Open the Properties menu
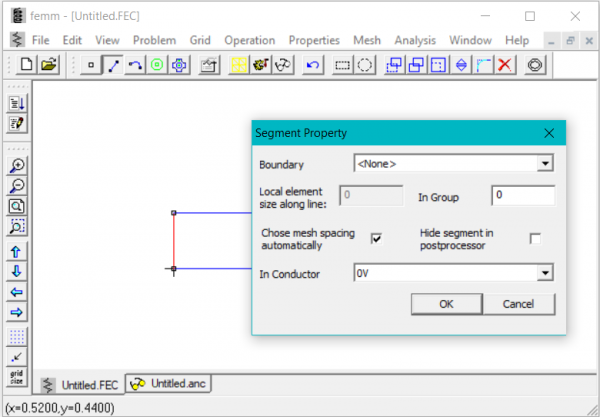Image resolution: width=600 pixels, height=417 pixels. (x=314, y=40)
